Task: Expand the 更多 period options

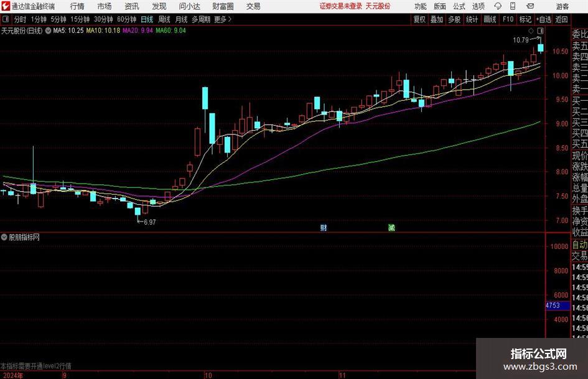Action: [x=223, y=19]
